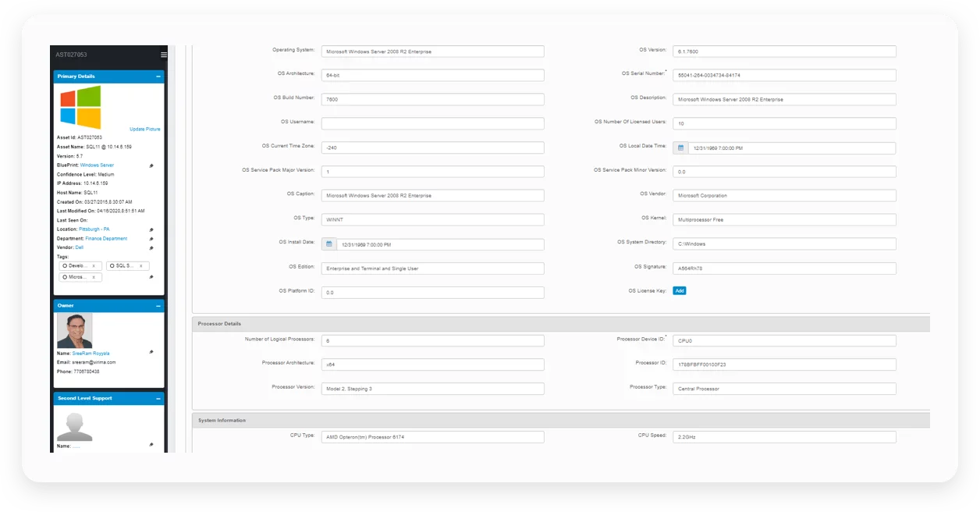This screenshot has width=980, height=512.
Task: Remove the 'SQL S...' tag using its x
Action: point(140,266)
